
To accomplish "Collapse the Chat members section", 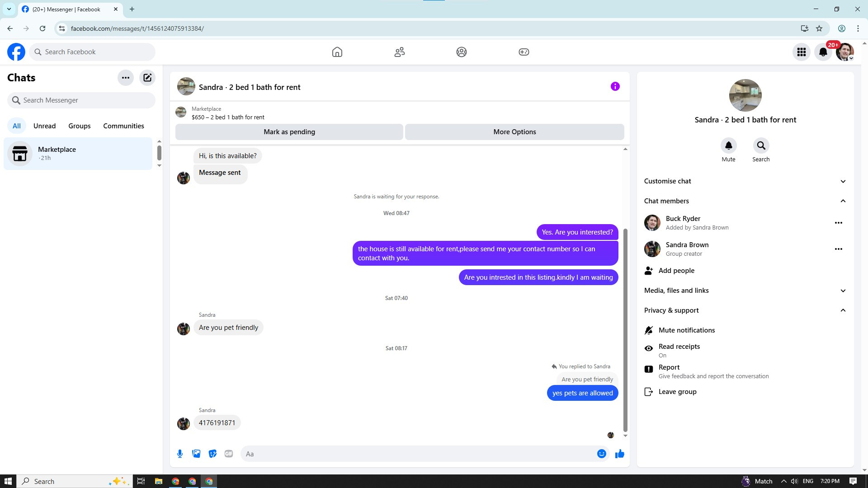I will pyautogui.click(x=843, y=201).
